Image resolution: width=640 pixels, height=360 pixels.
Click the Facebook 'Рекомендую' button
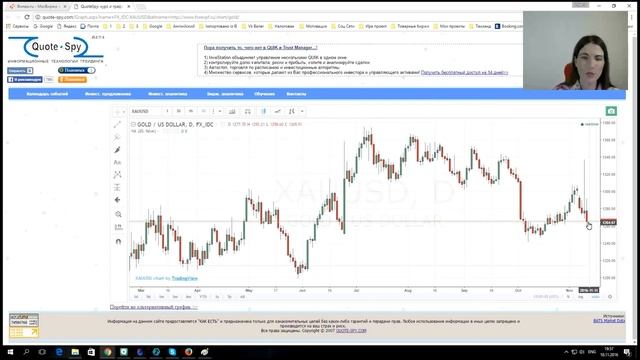click(x=25, y=80)
